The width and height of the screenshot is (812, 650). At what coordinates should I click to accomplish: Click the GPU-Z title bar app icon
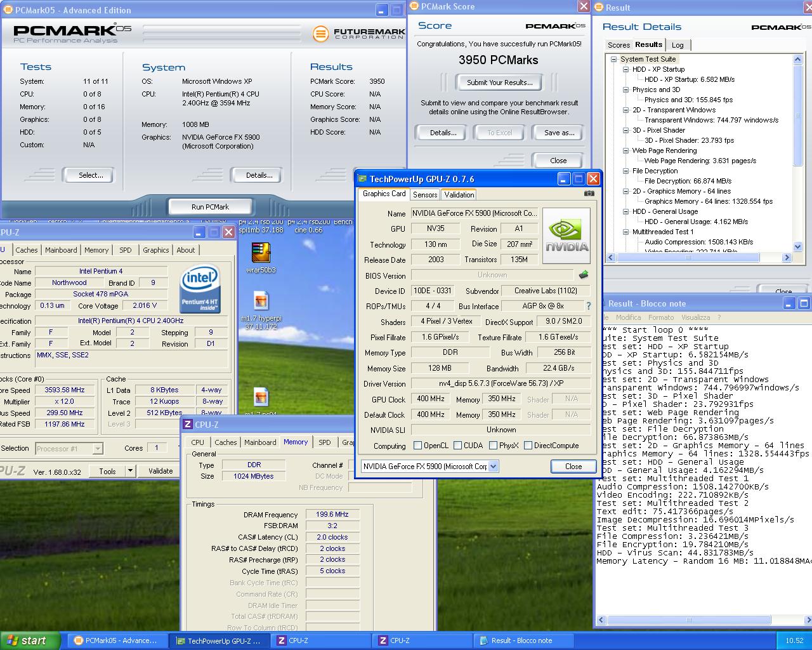pyautogui.click(x=362, y=179)
